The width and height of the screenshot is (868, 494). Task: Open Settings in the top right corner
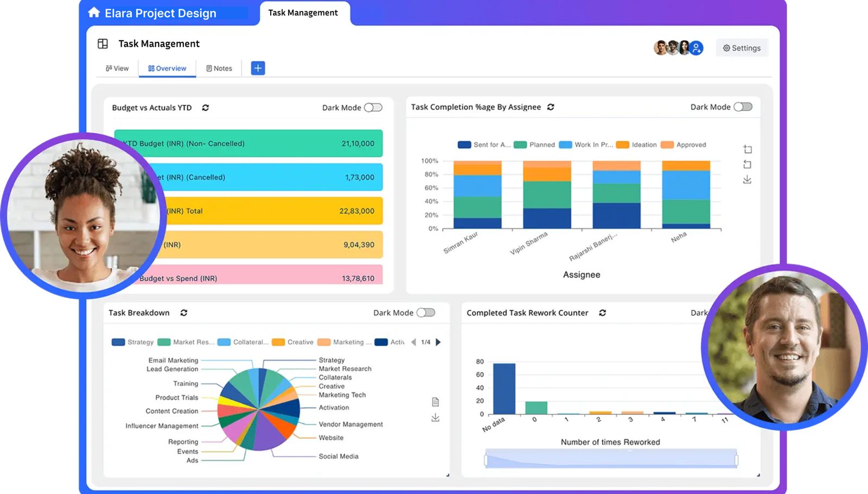click(x=742, y=48)
